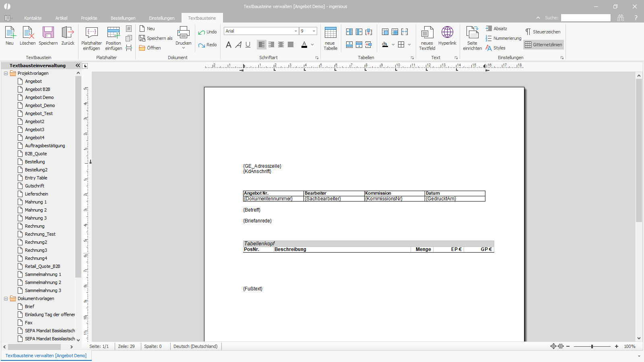This screenshot has height=362, width=644.
Task: Toggle justified alignment
Action: point(291,45)
